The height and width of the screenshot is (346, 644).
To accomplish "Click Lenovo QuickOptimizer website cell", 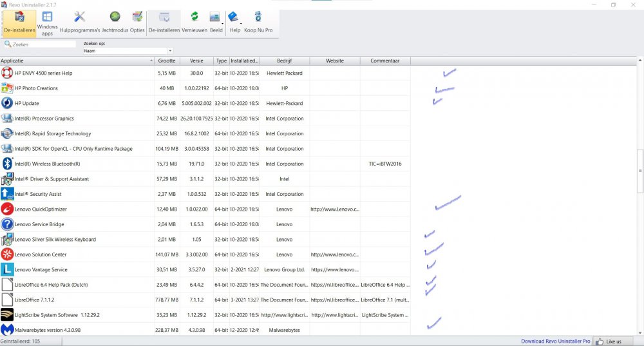I will pos(335,209).
